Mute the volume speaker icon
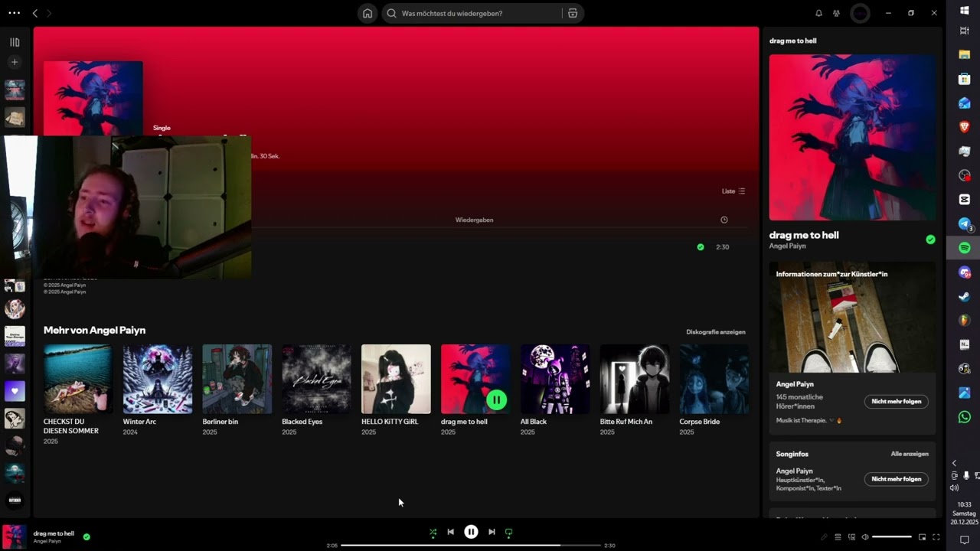 (x=865, y=537)
